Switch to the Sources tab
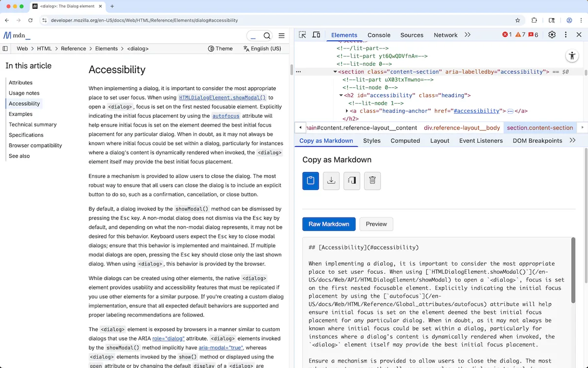 pyautogui.click(x=412, y=35)
